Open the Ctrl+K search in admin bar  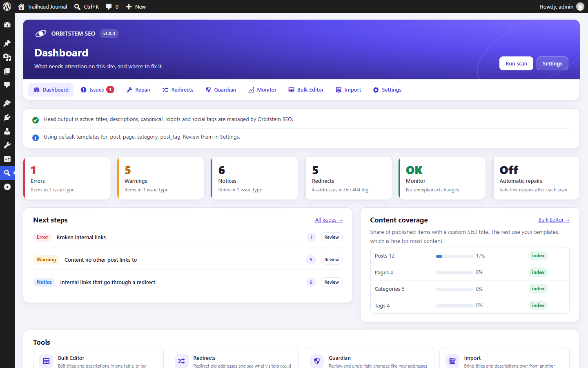click(x=87, y=7)
